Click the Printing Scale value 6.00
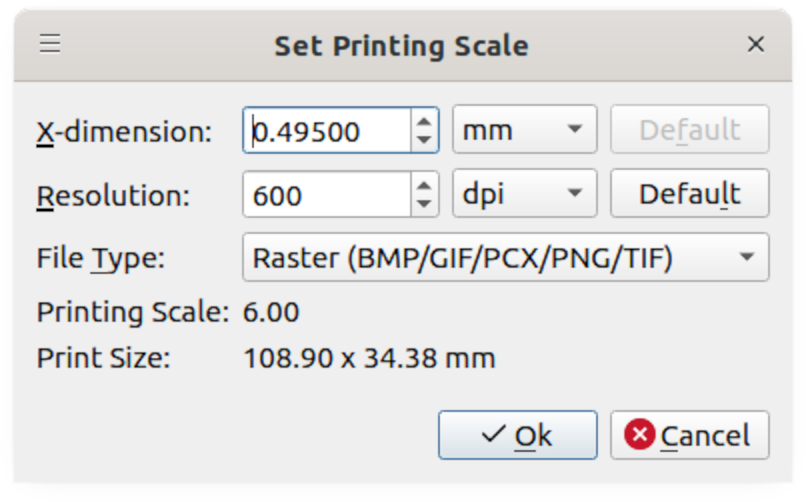 point(271,312)
